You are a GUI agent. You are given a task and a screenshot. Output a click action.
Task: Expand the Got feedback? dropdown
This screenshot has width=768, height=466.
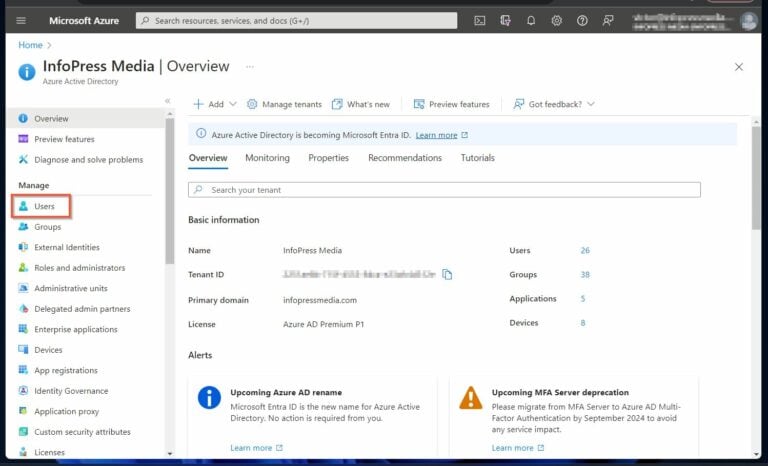(554, 104)
